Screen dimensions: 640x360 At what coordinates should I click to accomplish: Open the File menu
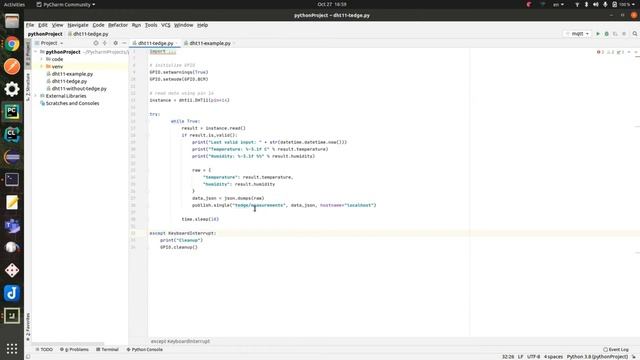30,25
